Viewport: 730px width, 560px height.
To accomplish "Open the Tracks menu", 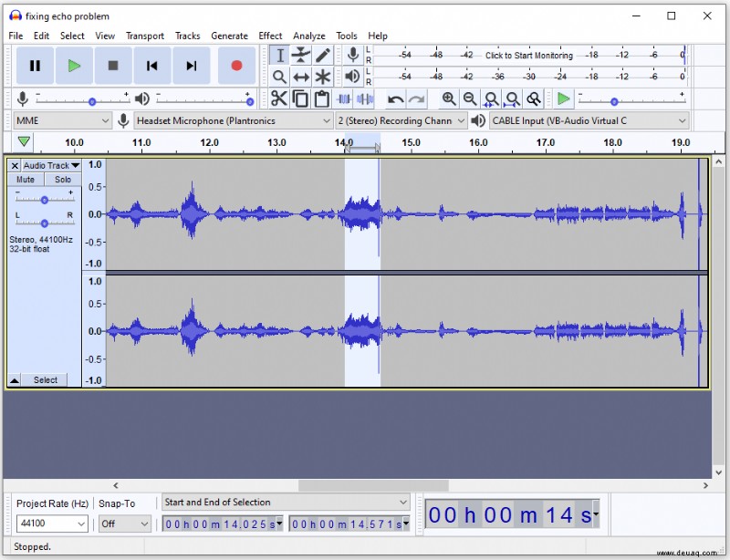I will point(188,36).
